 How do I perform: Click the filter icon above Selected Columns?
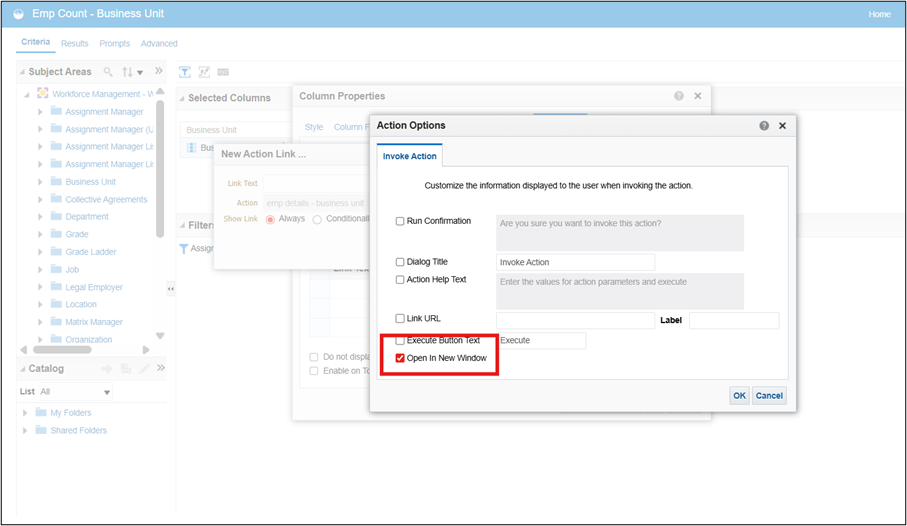click(185, 72)
